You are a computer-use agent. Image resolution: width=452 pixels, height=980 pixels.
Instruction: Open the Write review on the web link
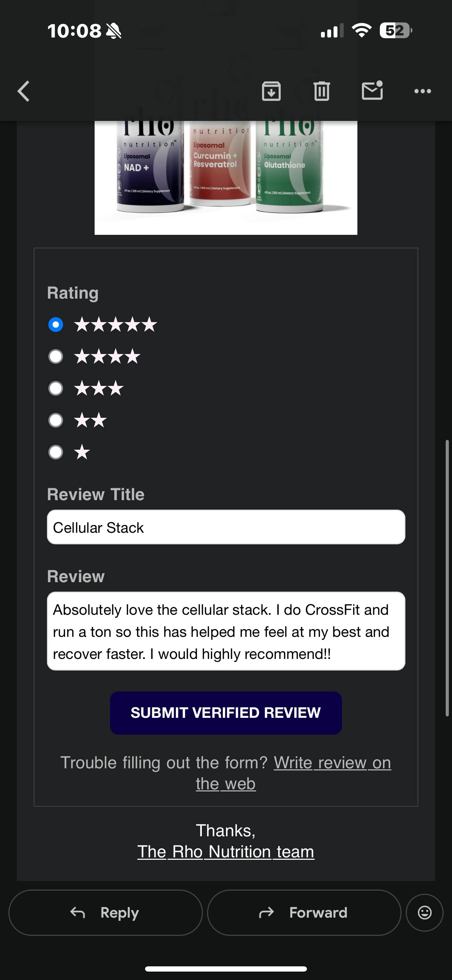(x=332, y=763)
